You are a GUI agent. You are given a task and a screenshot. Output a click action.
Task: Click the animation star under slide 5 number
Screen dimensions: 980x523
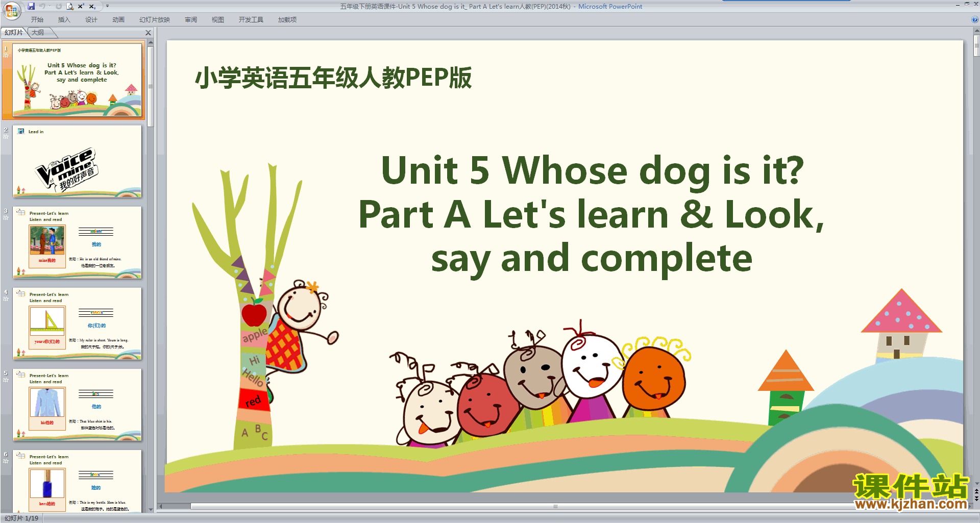[6, 380]
